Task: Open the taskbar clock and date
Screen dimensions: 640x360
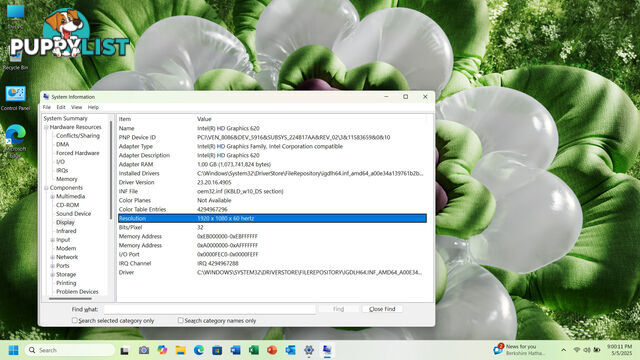Action: (619, 350)
